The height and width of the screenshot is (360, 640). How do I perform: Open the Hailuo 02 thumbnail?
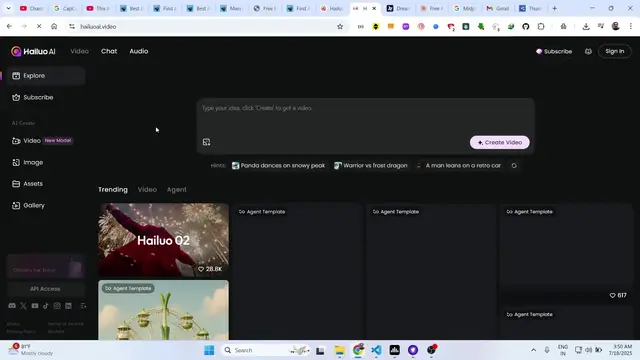(163, 240)
